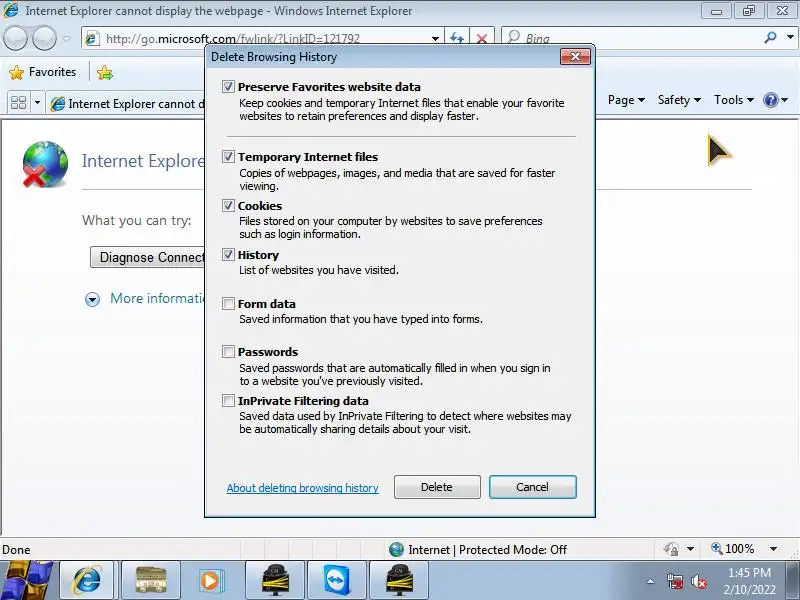Open the Tools menu
The width and height of the screenshot is (800, 600).
click(734, 100)
